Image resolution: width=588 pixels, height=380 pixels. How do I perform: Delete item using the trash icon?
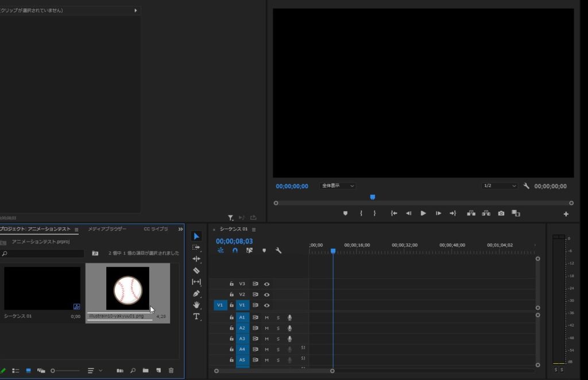point(171,371)
